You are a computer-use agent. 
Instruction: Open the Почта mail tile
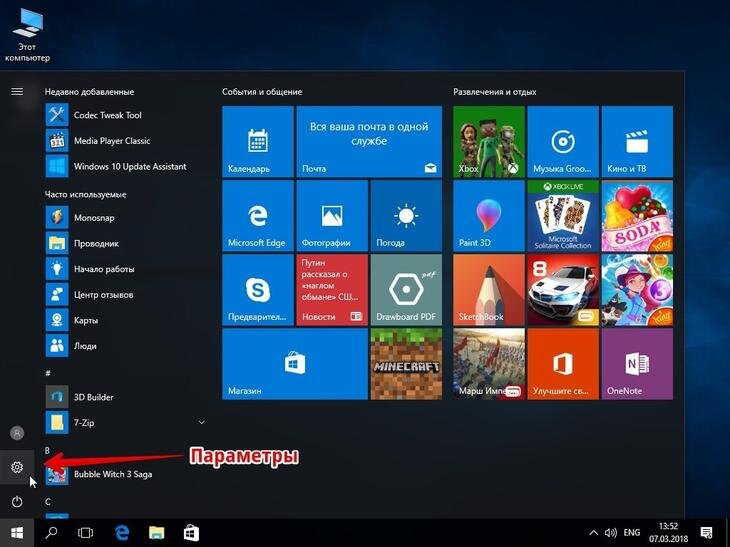(369, 142)
